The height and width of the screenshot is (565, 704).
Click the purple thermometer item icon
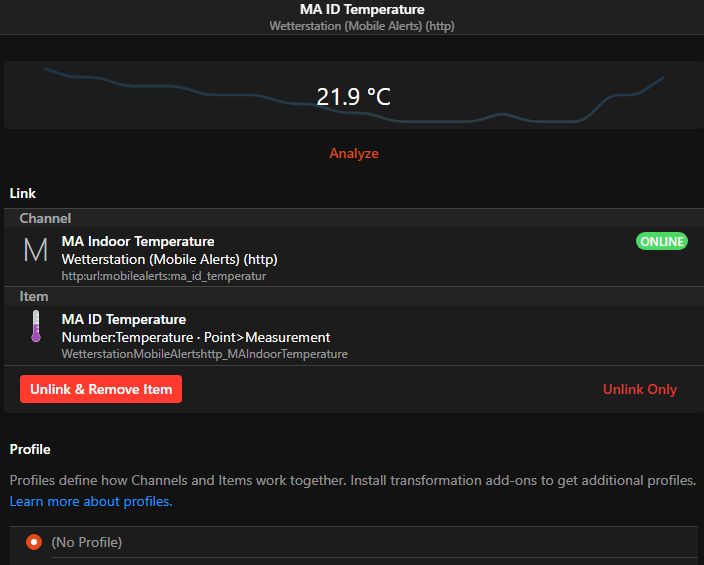[x=36, y=327]
